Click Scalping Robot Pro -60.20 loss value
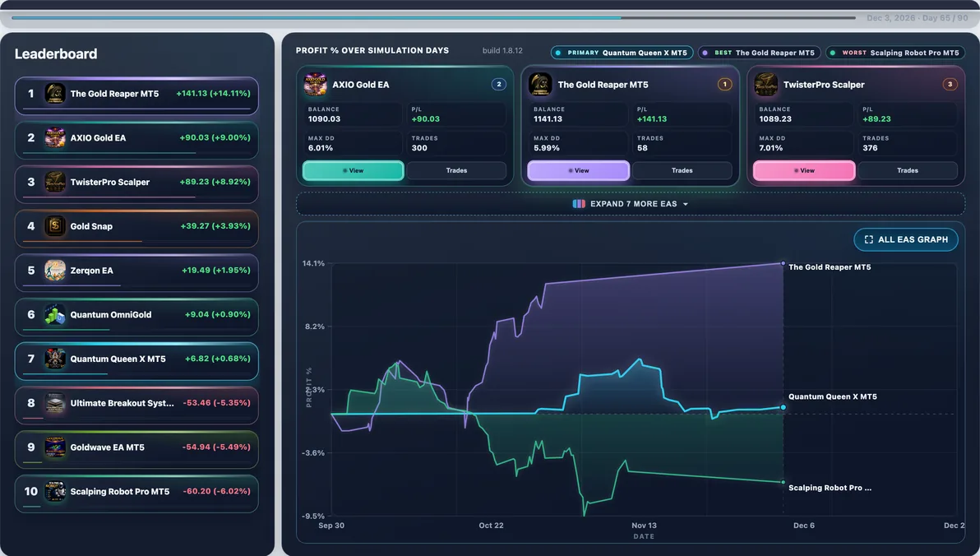The image size is (980, 556). (x=217, y=492)
